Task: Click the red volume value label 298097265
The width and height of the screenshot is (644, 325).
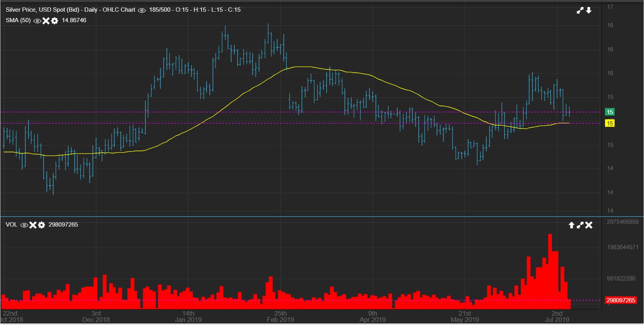Action: click(621, 300)
